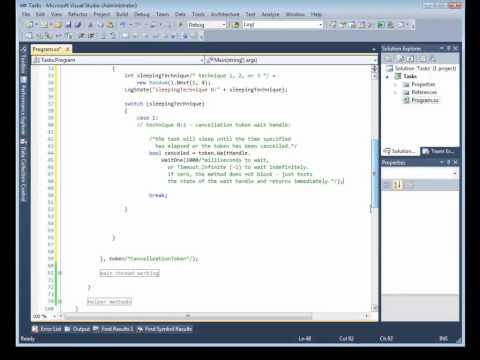Click Solution 'Tasks' (1 project) node
The height and width of the screenshot is (360, 480).
[x=422, y=68]
